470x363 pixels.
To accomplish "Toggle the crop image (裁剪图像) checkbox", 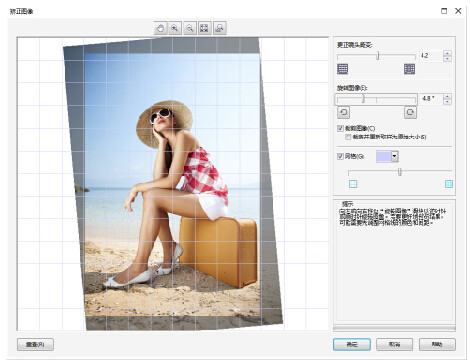I will (340, 128).
